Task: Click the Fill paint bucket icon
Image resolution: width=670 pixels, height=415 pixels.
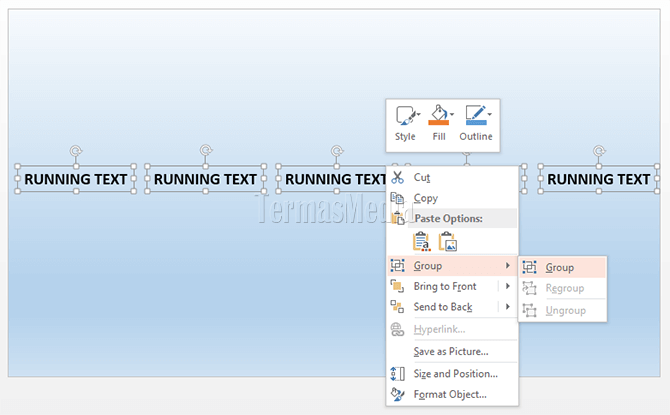Action: (438, 114)
